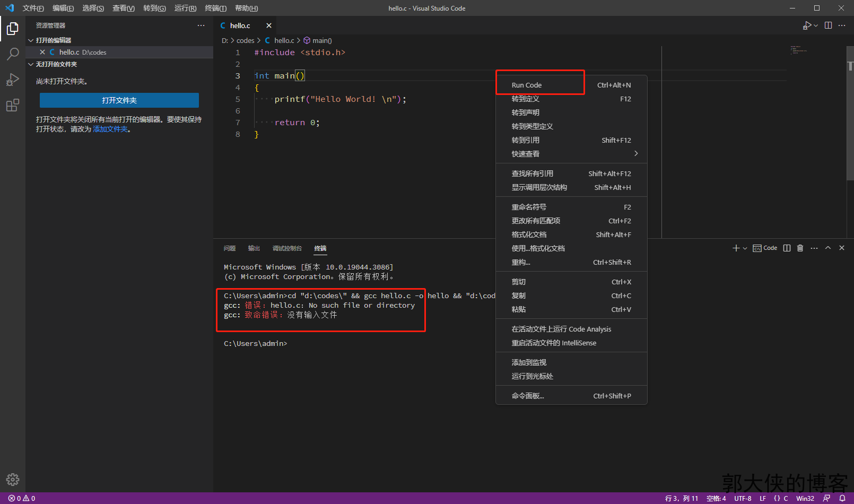Switch to the 问题 panel tab
854x504 pixels.
click(x=230, y=248)
